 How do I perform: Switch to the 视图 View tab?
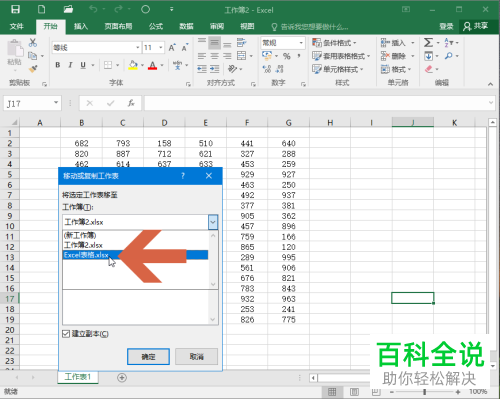247,26
